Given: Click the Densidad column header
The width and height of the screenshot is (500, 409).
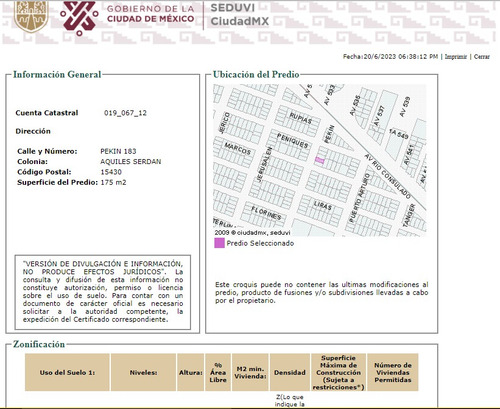Looking at the screenshot, I should pos(290,372).
